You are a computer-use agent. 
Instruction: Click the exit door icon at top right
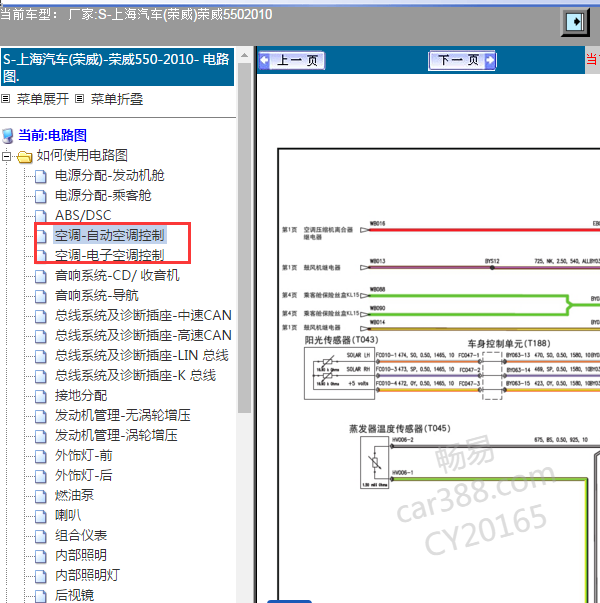click(575, 22)
